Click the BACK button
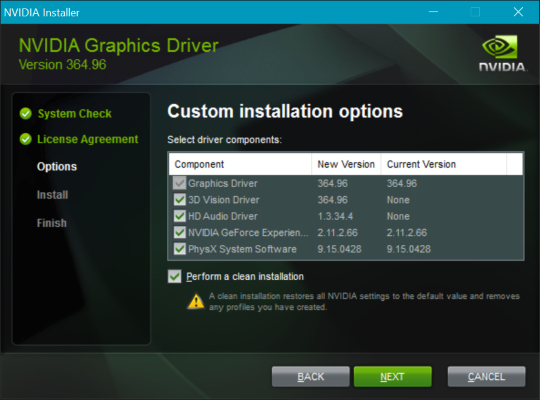Screen dimensions: 540x400 (311, 377)
